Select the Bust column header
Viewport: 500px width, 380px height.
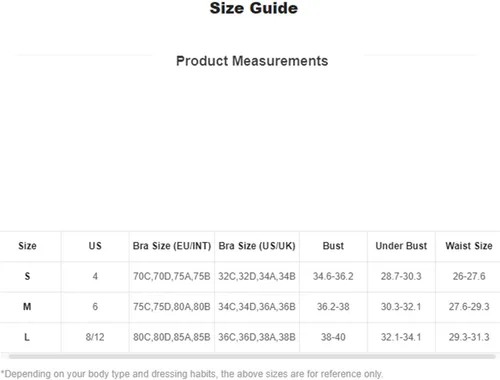point(333,246)
